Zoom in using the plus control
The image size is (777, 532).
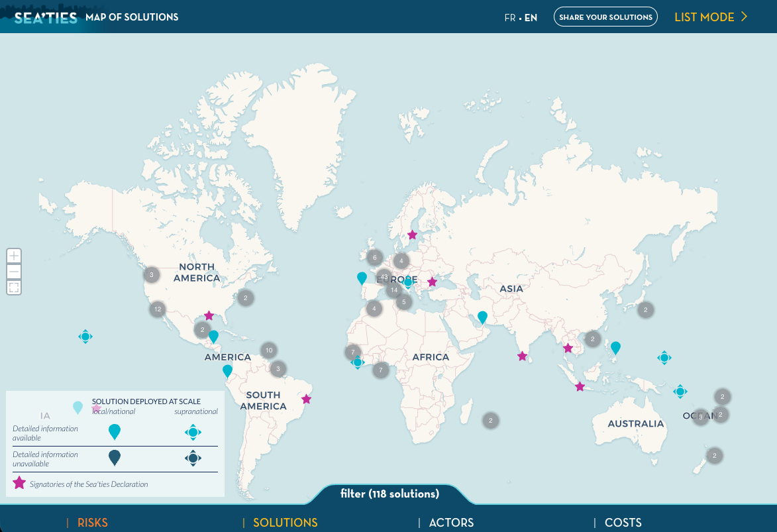13,256
